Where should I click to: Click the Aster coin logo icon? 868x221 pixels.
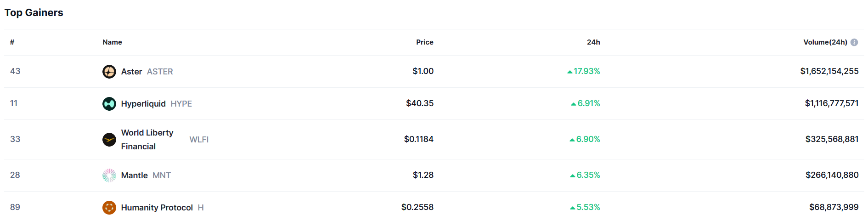pyautogui.click(x=109, y=72)
